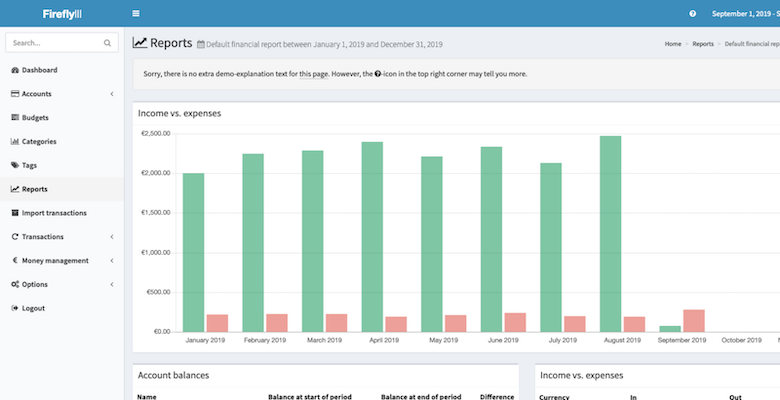Click the search magnifier icon
780x400 pixels.
click(107, 43)
